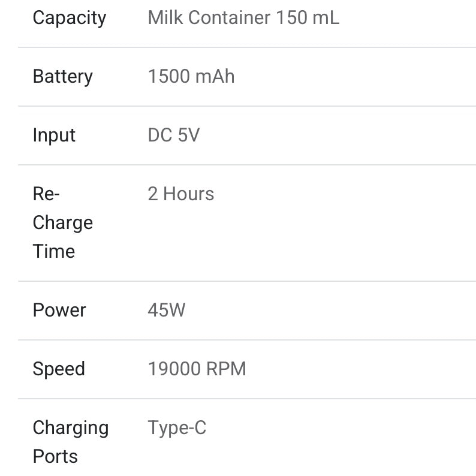Click the Power row label
The height and width of the screenshot is (476, 476).
[59, 311]
